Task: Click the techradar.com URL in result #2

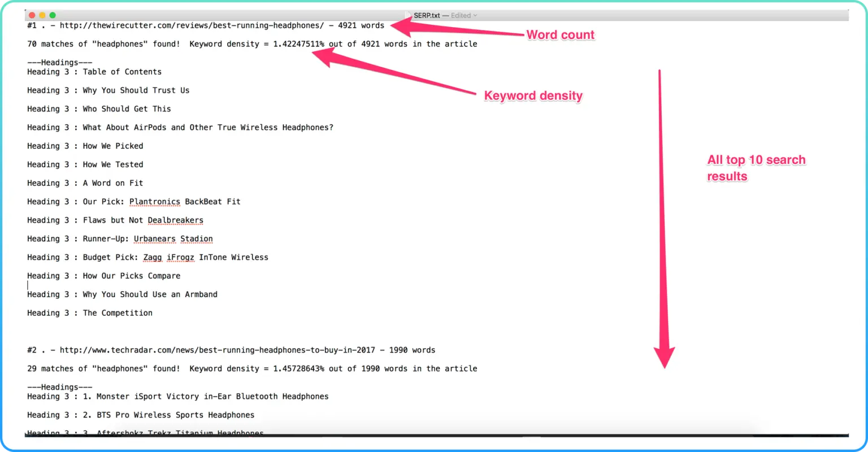Action: 217,350
